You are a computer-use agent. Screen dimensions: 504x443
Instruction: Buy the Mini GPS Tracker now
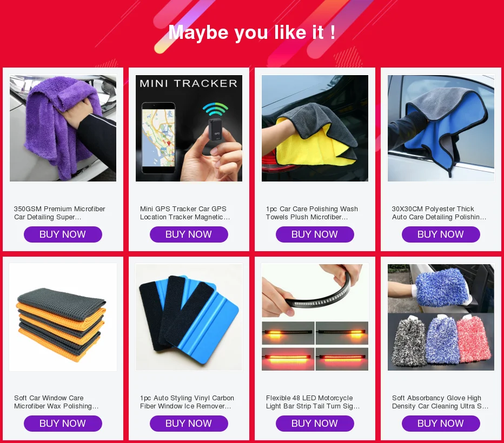tap(189, 234)
